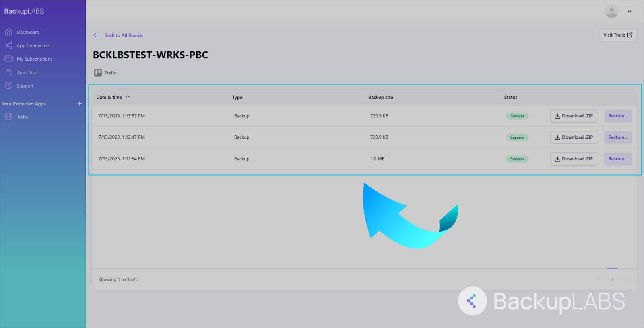Restore the 1:11:54 PM backup
644x328 pixels.
pos(618,159)
